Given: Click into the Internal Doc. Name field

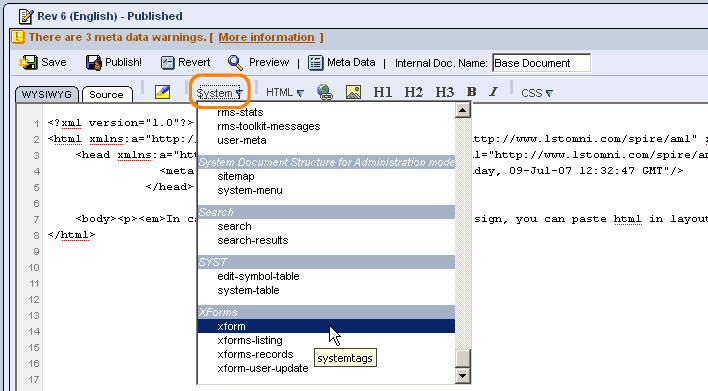Looking at the screenshot, I should 541,63.
